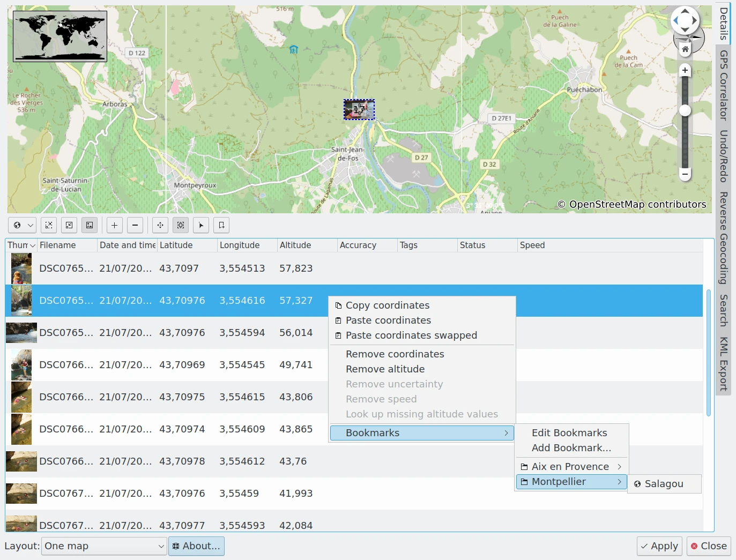Viewport: 736px width, 560px height.
Task: Click the Apply button
Action: pyautogui.click(x=659, y=546)
